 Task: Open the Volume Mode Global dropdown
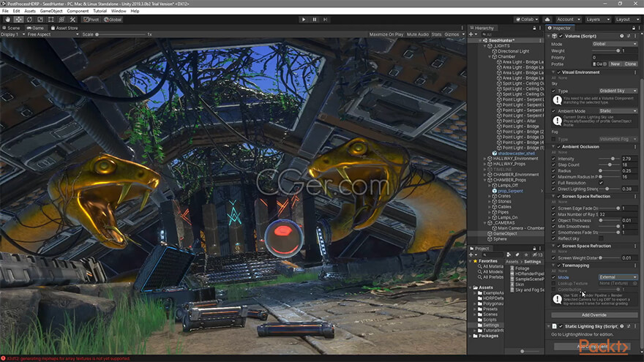pyautogui.click(x=615, y=44)
